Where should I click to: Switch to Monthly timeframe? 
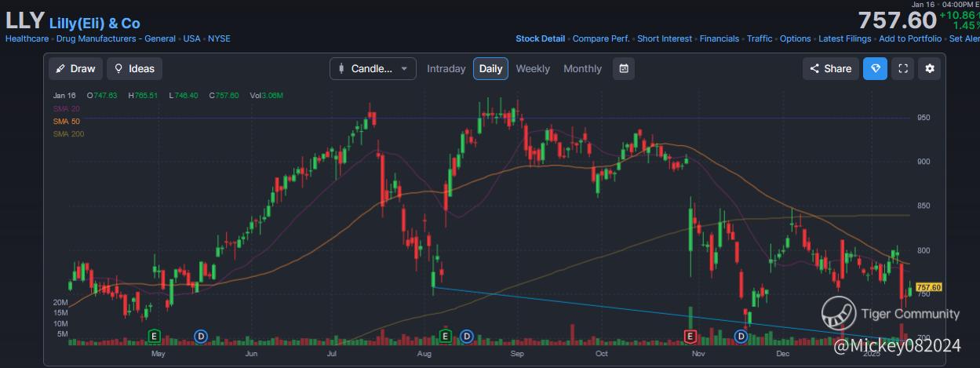[x=582, y=68]
